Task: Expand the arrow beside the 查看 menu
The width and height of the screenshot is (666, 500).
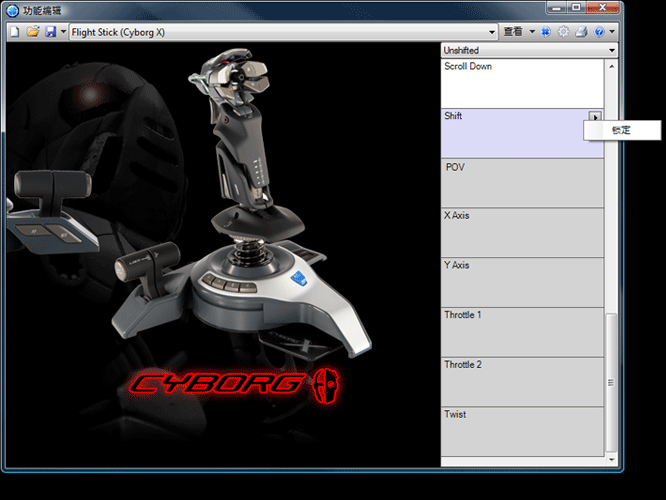Action: [x=532, y=31]
